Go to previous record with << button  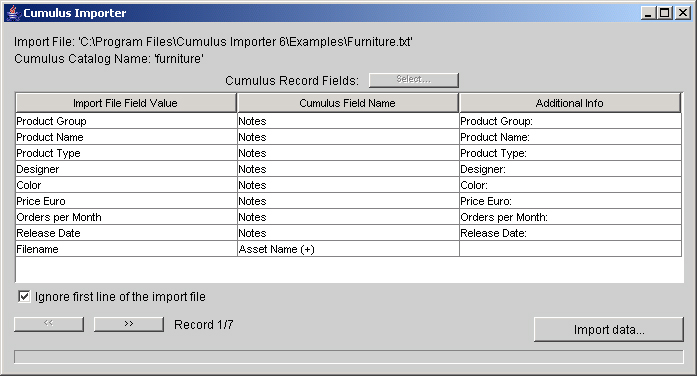49,324
